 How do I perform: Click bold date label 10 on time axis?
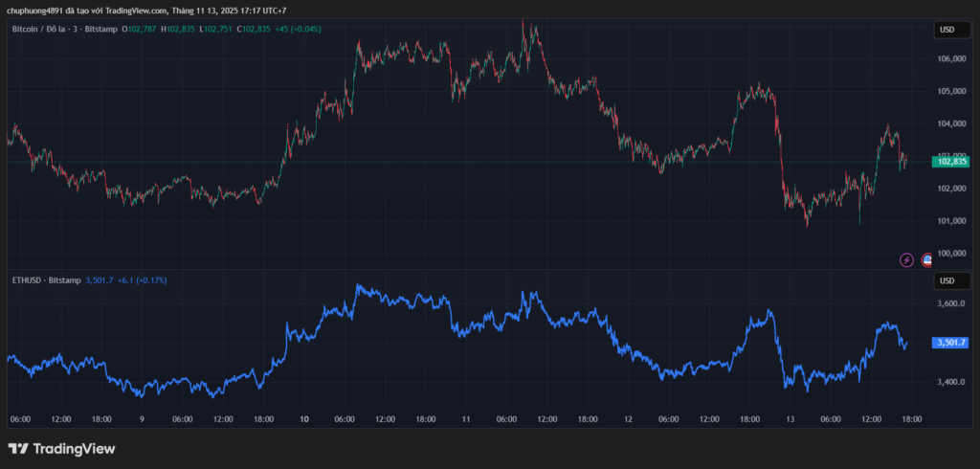304,419
